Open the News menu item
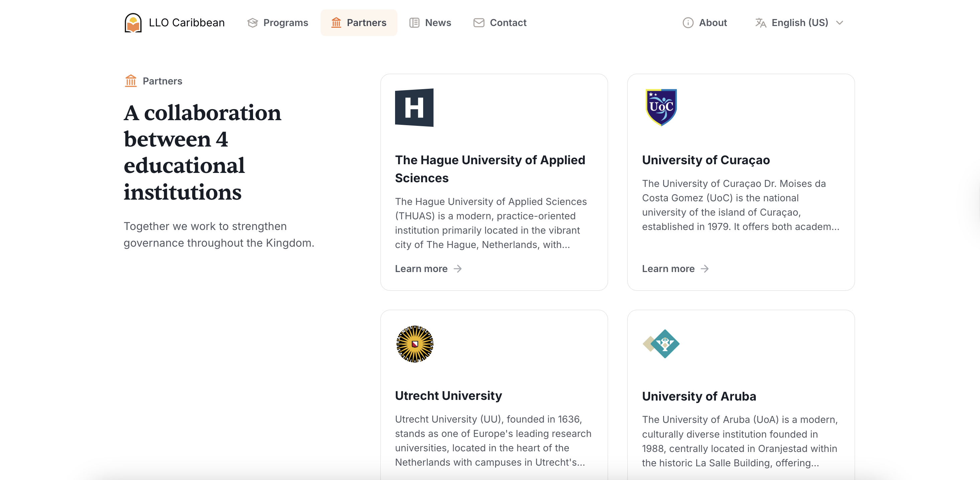Viewport: 980px width, 480px height. (438, 23)
